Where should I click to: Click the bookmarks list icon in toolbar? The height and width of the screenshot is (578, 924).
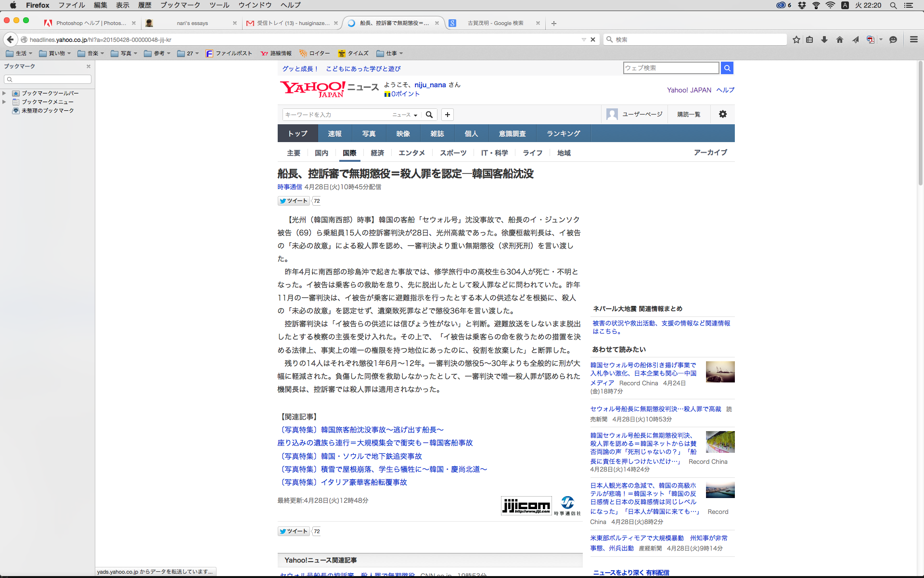(809, 39)
